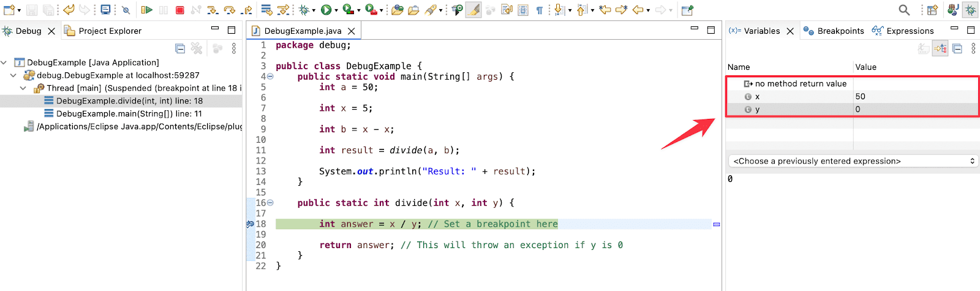Close the DebugExample.java editor tab
This screenshot has width=980, height=291.
[x=352, y=31]
